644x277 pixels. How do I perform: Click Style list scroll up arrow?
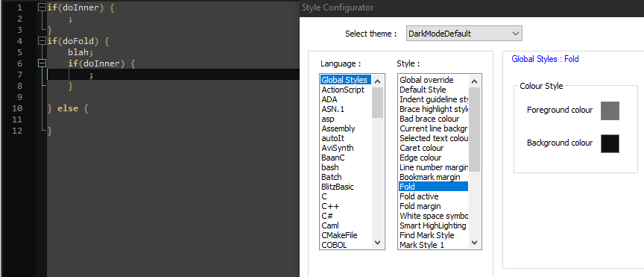click(x=474, y=81)
